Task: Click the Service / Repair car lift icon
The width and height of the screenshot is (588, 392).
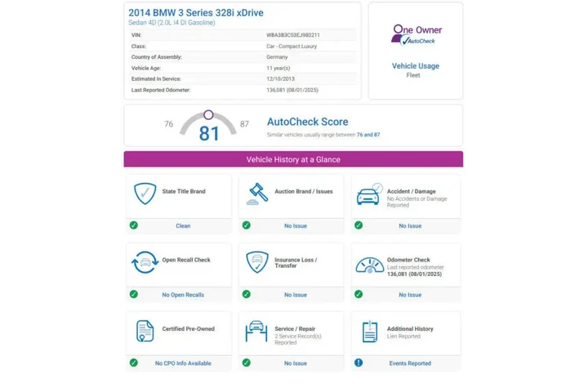Action: [x=256, y=331]
